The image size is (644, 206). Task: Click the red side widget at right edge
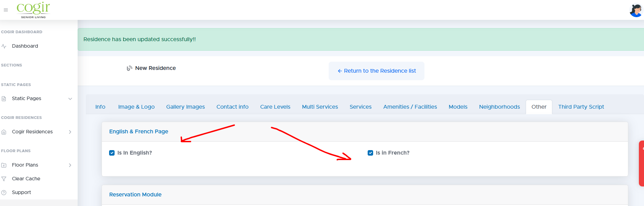pyautogui.click(x=642, y=163)
